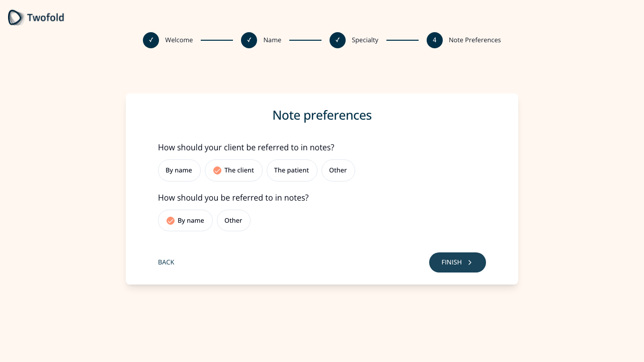Image resolution: width=644 pixels, height=362 pixels.
Task: Select By name for client reference
Action: (179, 170)
